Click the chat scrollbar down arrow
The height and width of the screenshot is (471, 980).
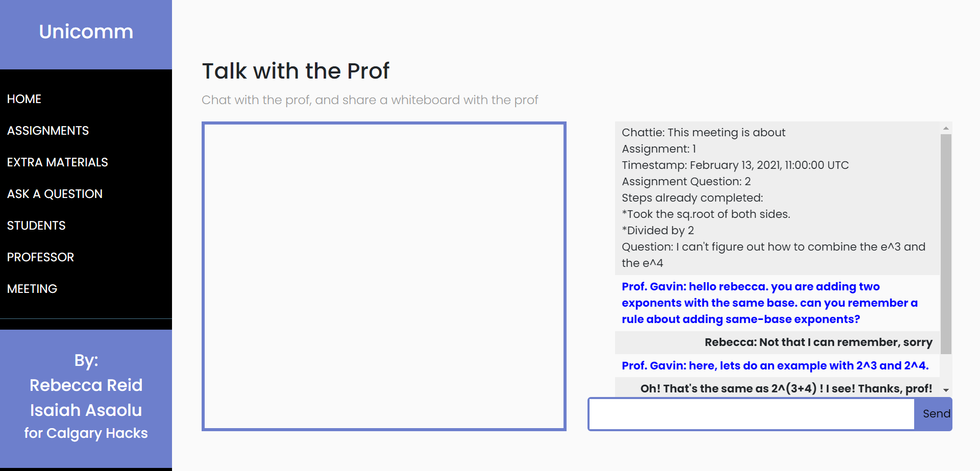pos(946,390)
